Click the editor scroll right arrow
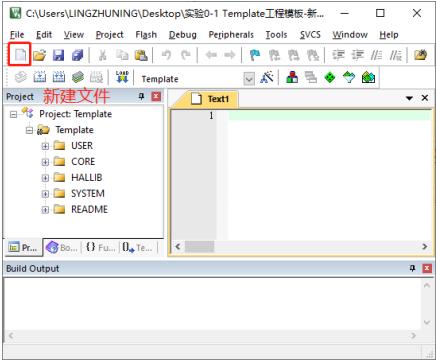 425,247
